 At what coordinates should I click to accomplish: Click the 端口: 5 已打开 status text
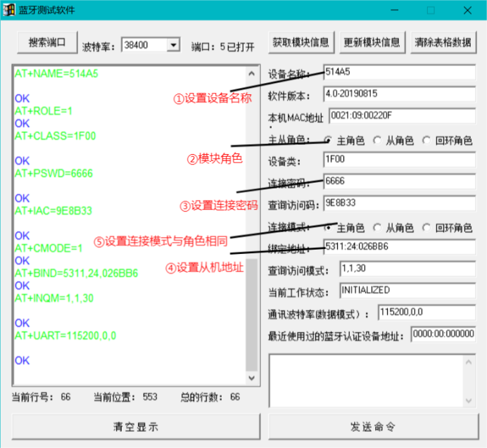pos(222,47)
